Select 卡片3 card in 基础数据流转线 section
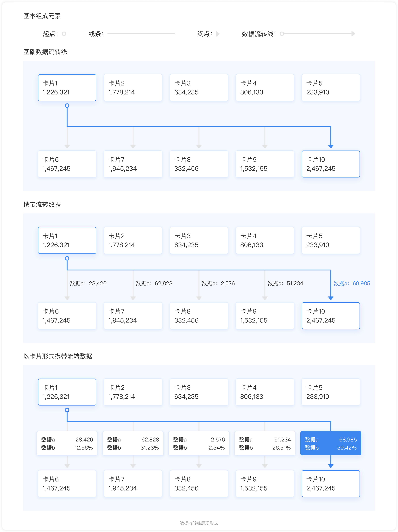The image size is (398, 532). (x=199, y=88)
